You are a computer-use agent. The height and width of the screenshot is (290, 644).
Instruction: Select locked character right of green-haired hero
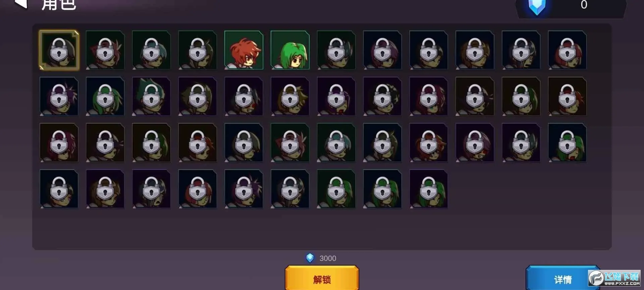pos(336,50)
